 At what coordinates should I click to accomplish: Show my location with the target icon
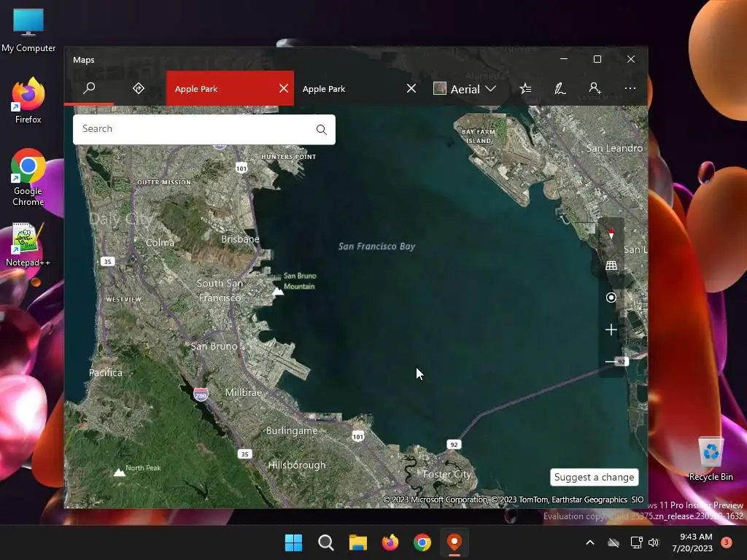pyautogui.click(x=611, y=297)
